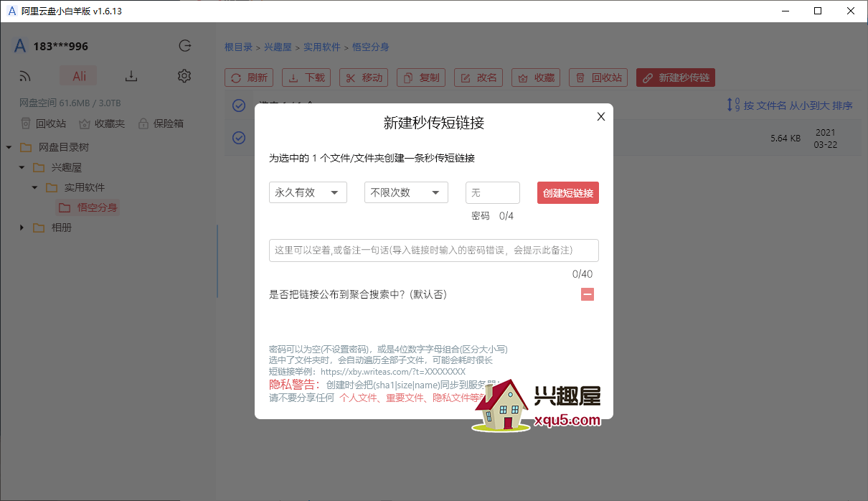Image resolution: width=868 pixels, height=501 pixels.
Task: Click 实用软件 in the breadcrumb path
Action: tap(321, 47)
